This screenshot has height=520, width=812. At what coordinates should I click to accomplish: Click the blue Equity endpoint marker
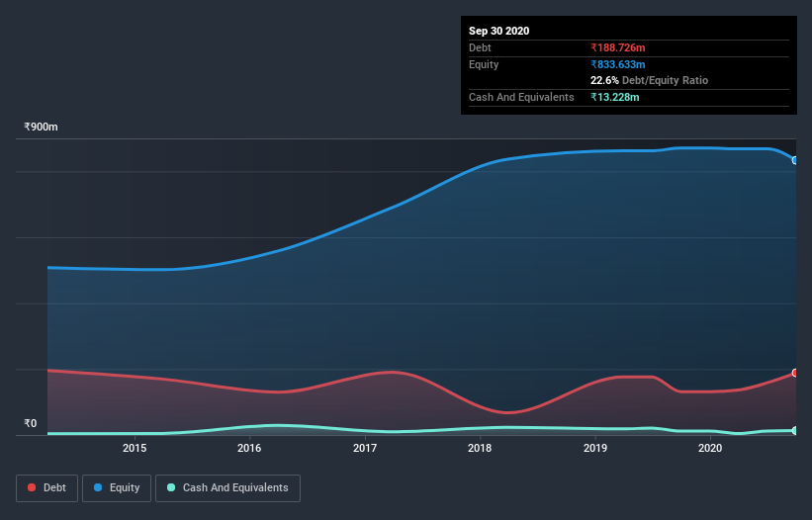point(795,160)
